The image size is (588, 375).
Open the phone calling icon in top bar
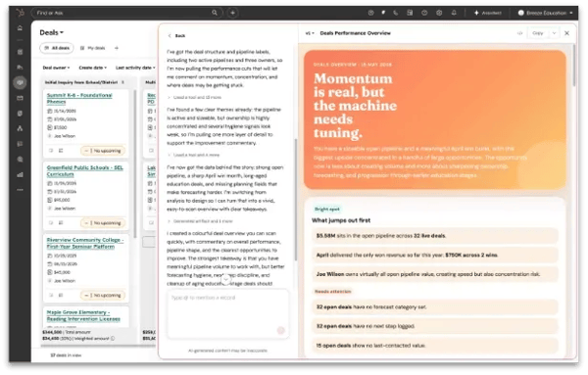396,13
